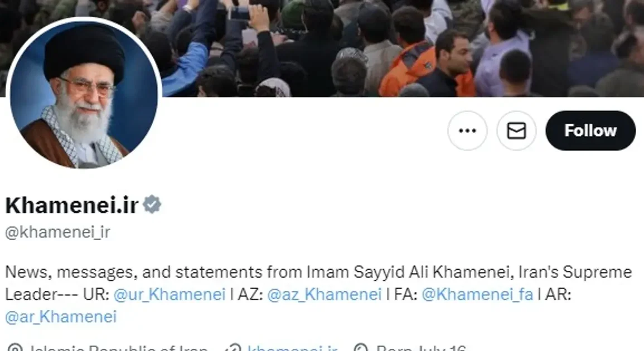Click the verified badge beside Khamenei.ir
This screenshot has height=351, width=644.
152,204
